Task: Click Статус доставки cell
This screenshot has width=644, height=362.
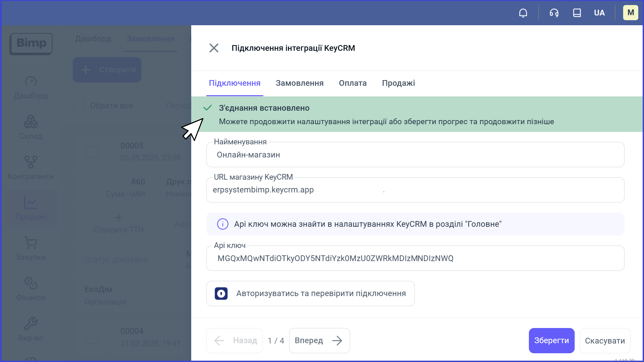Action: pyautogui.click(x=116, y=260)
